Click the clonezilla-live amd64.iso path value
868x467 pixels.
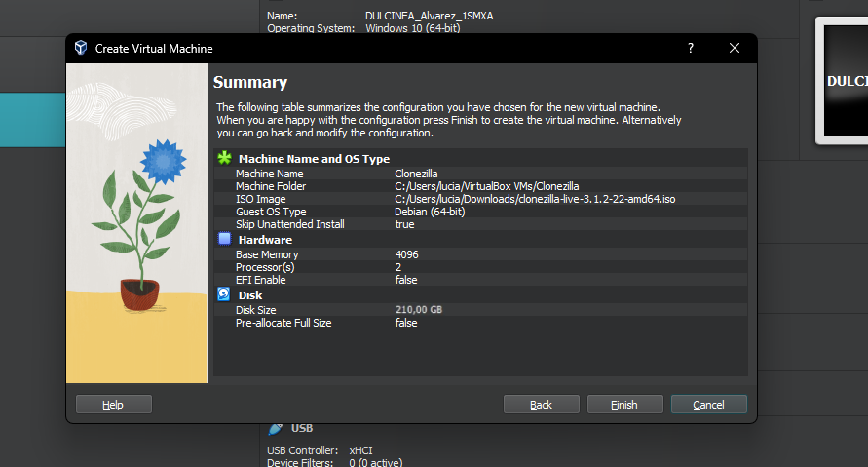[x=535, y=199]
